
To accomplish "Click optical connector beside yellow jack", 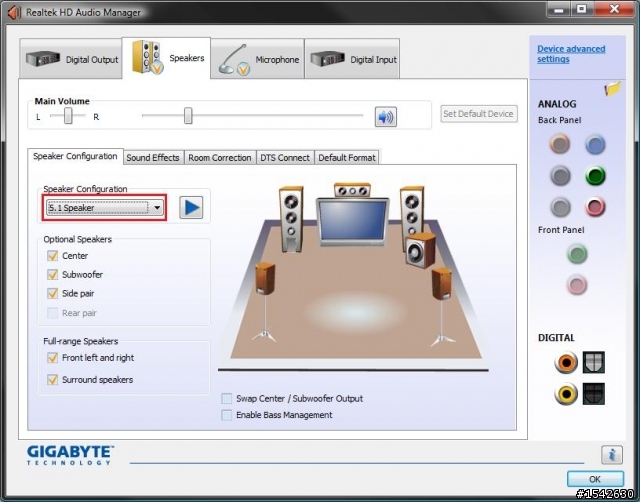I will [593, 394].
